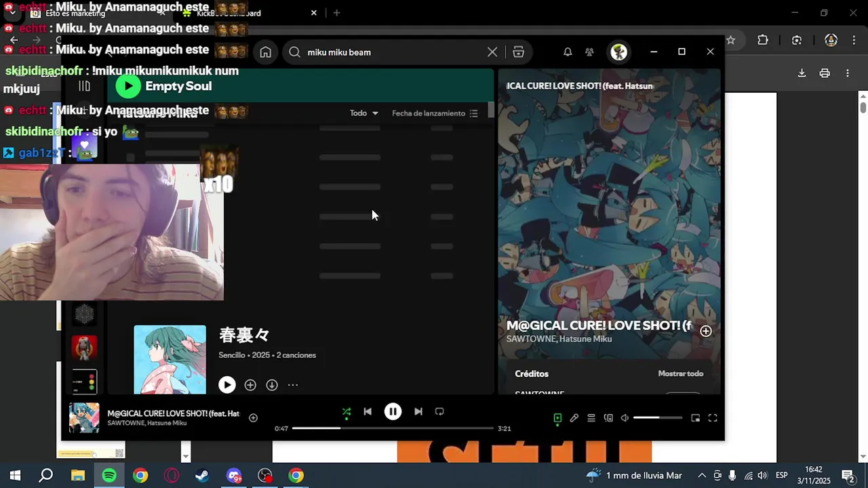Go to Spotify Home using the house icon
Screen dimensions: 868x488
pyautogui.click(x=266, y=52)
